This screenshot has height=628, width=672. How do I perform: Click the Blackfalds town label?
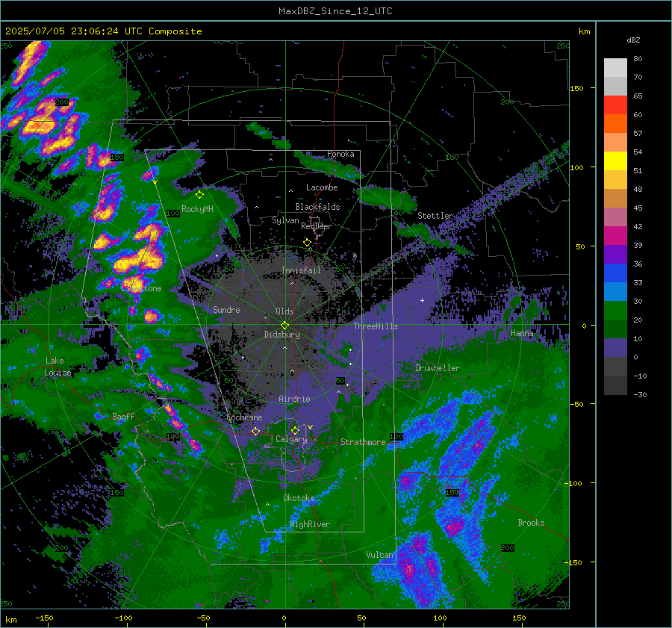click(x=317, y=207)
